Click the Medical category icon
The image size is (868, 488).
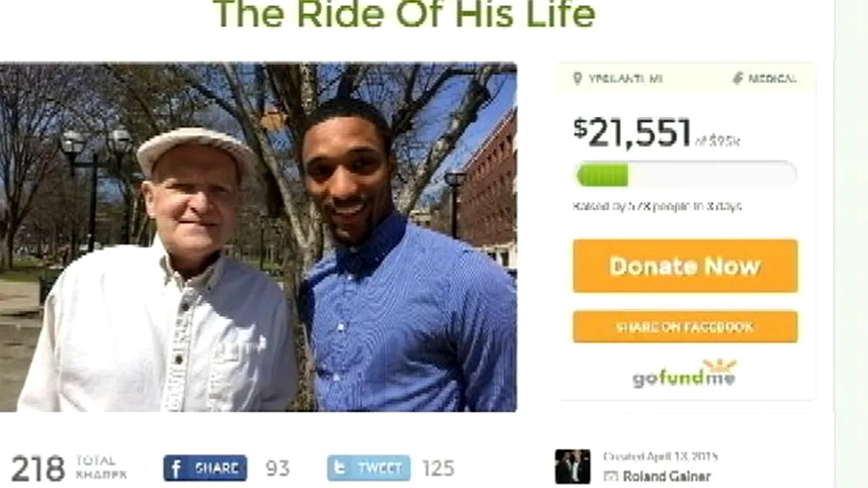[x=738, y=79]
